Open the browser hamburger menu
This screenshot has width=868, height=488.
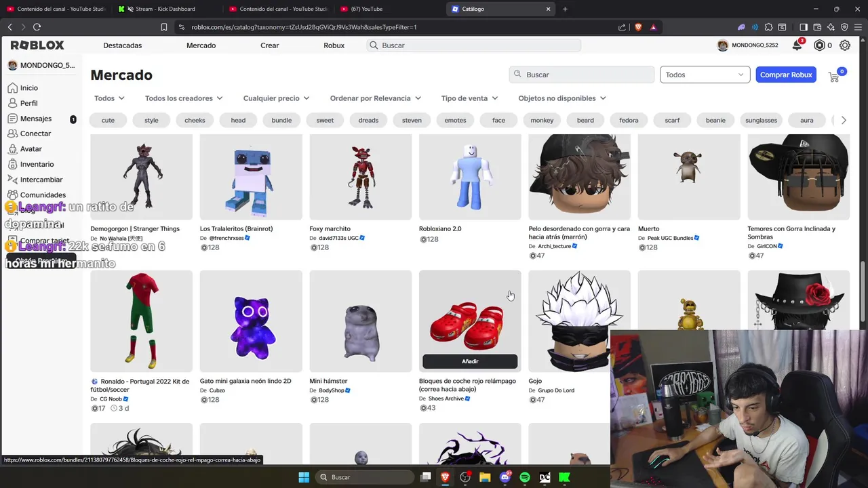[859, 27]
